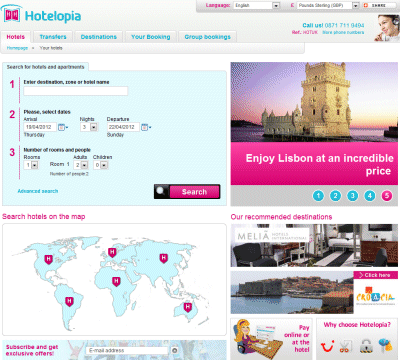Image resolution: width=400 pixels, height=360 pixels.
Task: Show slide 5 of the banner
Action: tap(387, 196)
